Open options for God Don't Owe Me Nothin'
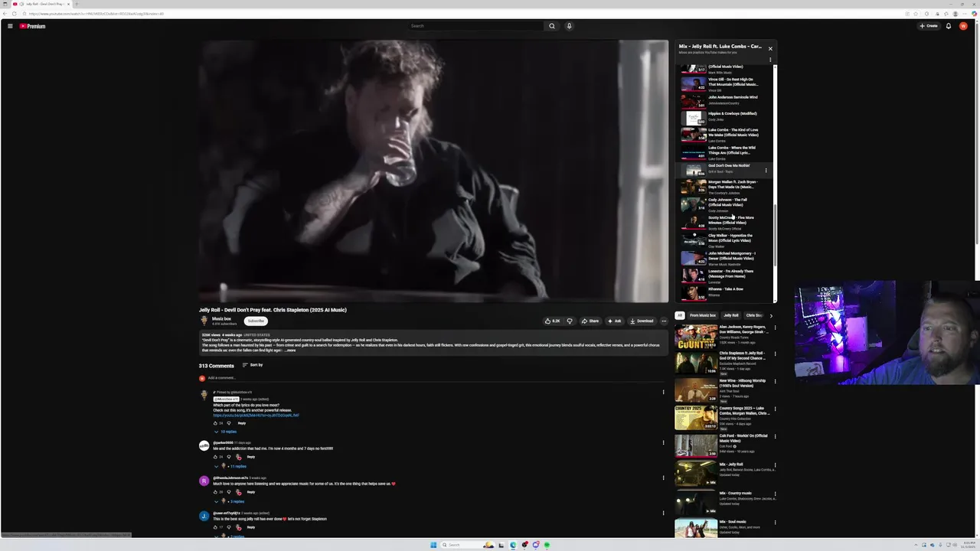 coord(766,171)
